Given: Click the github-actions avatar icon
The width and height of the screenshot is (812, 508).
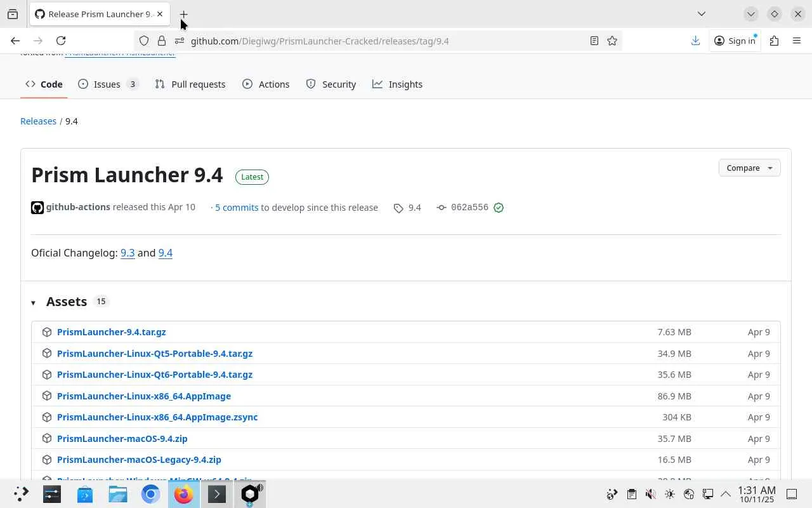Looking at the screenshot, I should (x=37, y=208).
